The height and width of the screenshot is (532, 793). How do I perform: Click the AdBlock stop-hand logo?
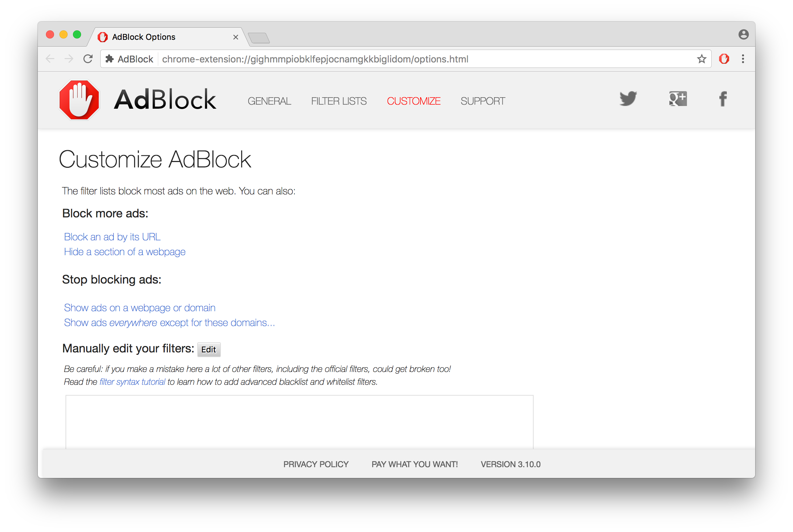click(79, 100)
